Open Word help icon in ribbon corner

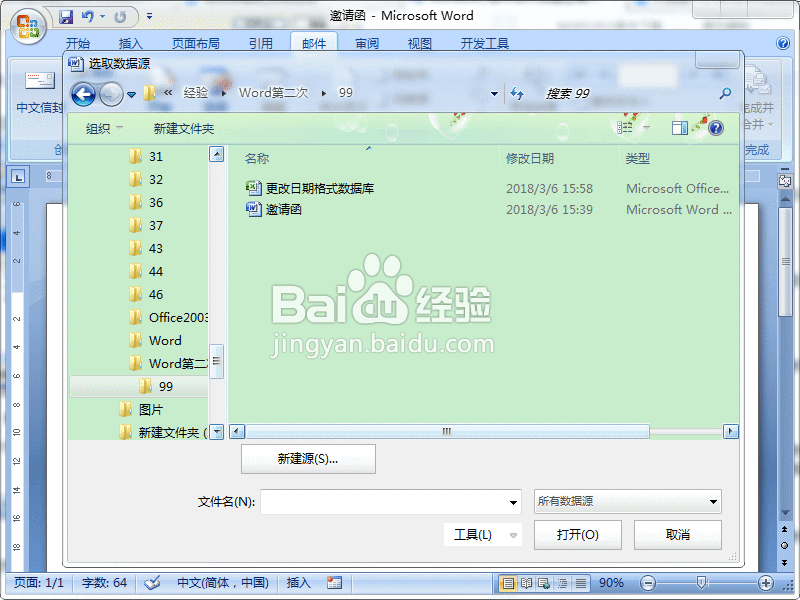coord(783,43)
